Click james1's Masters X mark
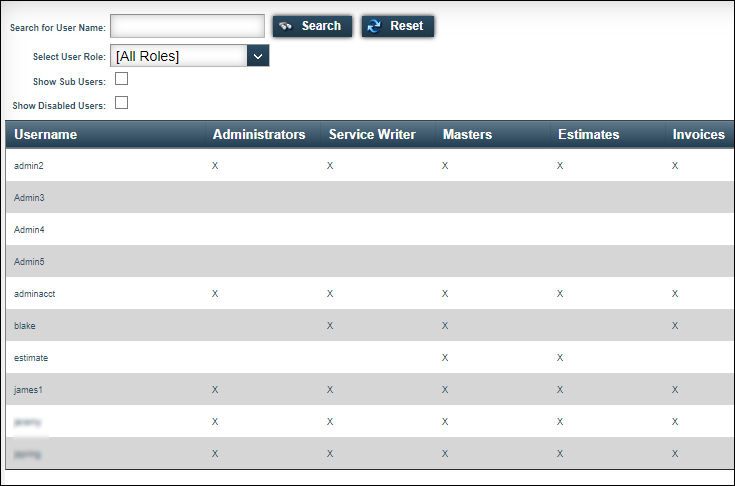 tap(445, 389)
